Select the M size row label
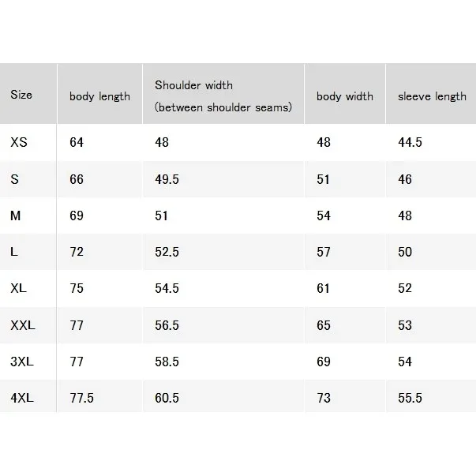The height and width of the screenshot is (476, 476). (x=16, y=216)
